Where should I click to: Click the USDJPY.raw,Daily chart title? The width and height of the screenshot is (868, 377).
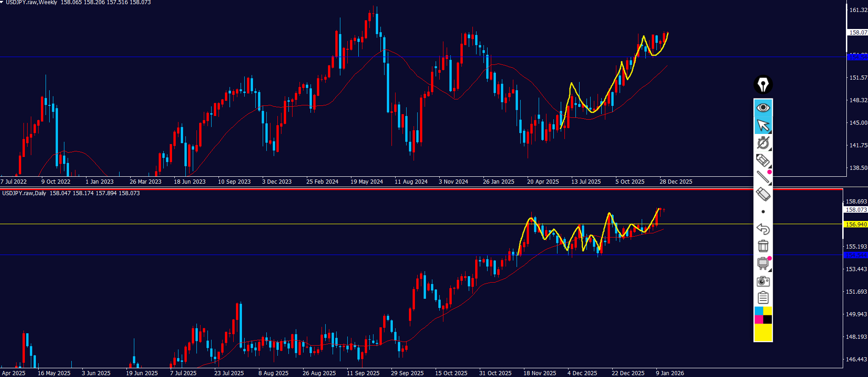click(x=24, y=193)
